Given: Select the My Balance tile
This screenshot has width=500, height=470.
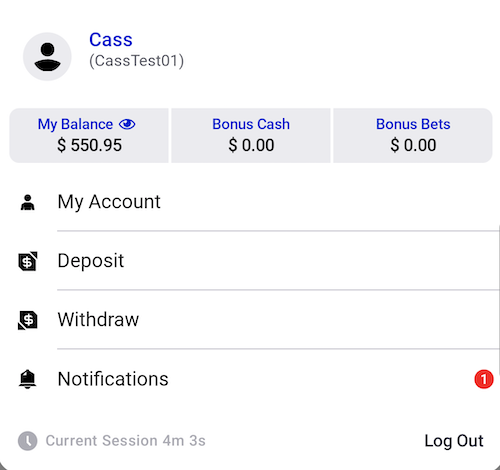Looking at the screenshot, I should (89, 135).
